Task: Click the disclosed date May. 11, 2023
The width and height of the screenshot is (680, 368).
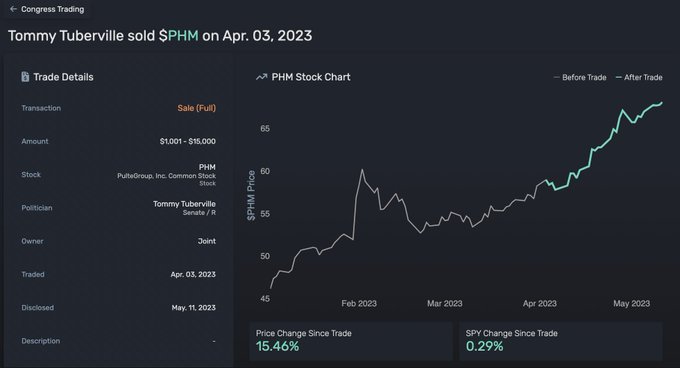Action: pyautogui.click(x=193, y=308)
